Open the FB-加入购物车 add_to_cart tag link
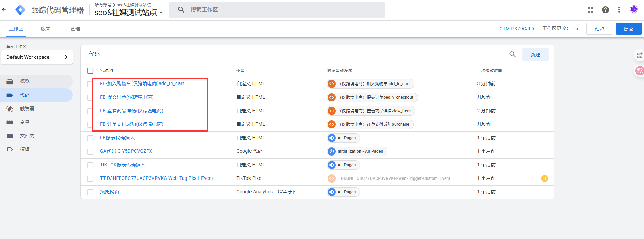The width and height of the screenshot is (644, 239). 142,83
